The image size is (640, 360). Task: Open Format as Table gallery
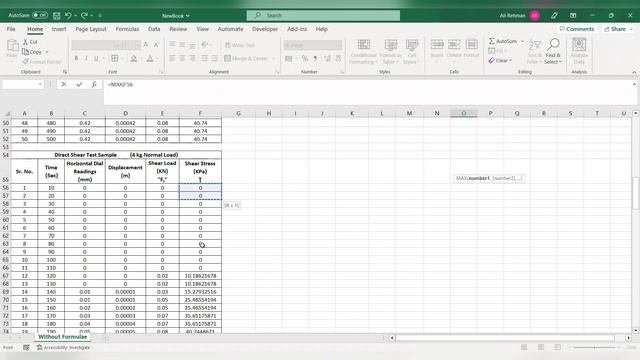pyautogui.click(x=391, y=51)
